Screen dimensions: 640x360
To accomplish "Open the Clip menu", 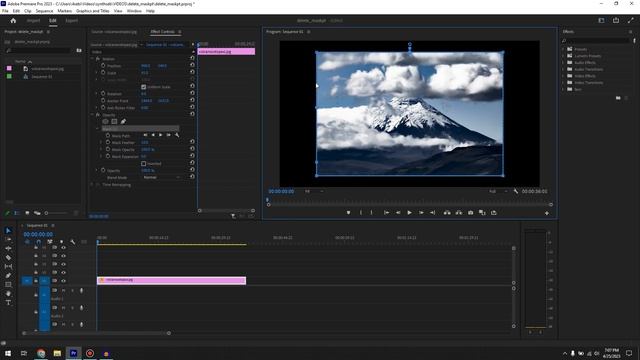I will tap(28, 11).
